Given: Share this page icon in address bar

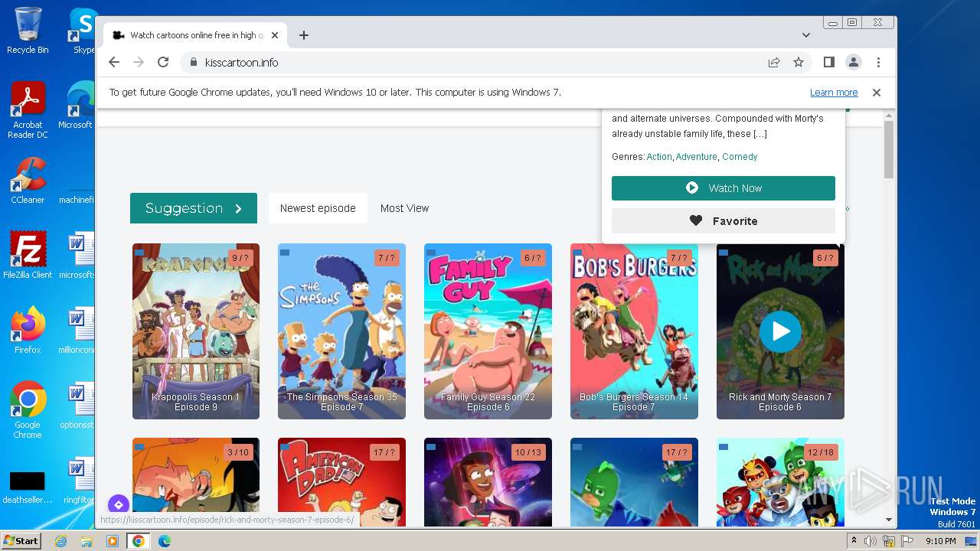Looking at the screenshot, I should tap(774, 63).
